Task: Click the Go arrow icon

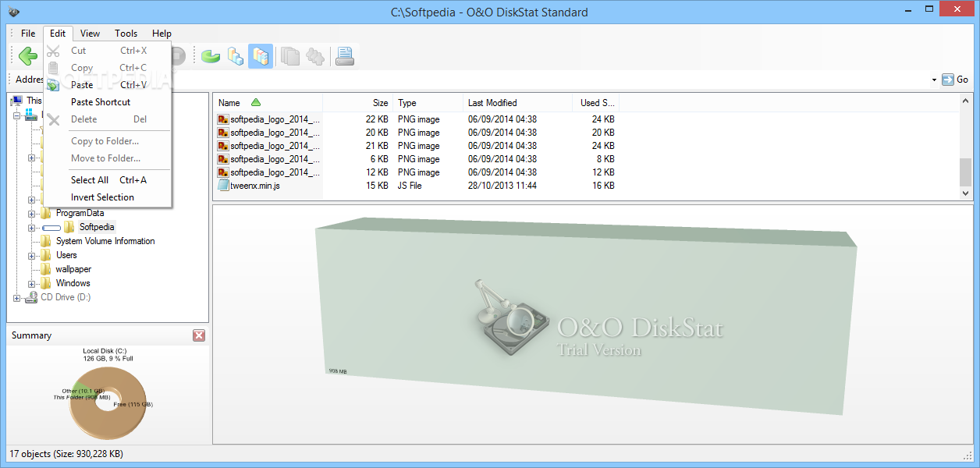Action: click(x=948, y=80)
